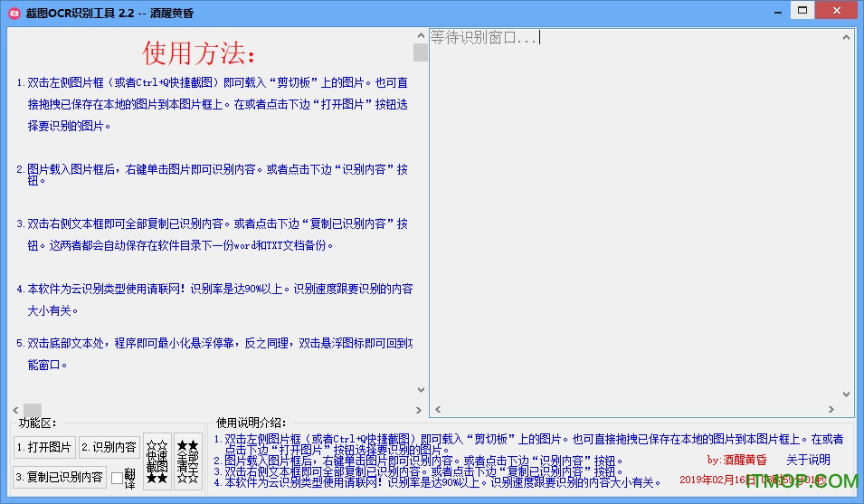
Task: Click the by:酒醒黄昏 author label
Action: tap(736, 460)
